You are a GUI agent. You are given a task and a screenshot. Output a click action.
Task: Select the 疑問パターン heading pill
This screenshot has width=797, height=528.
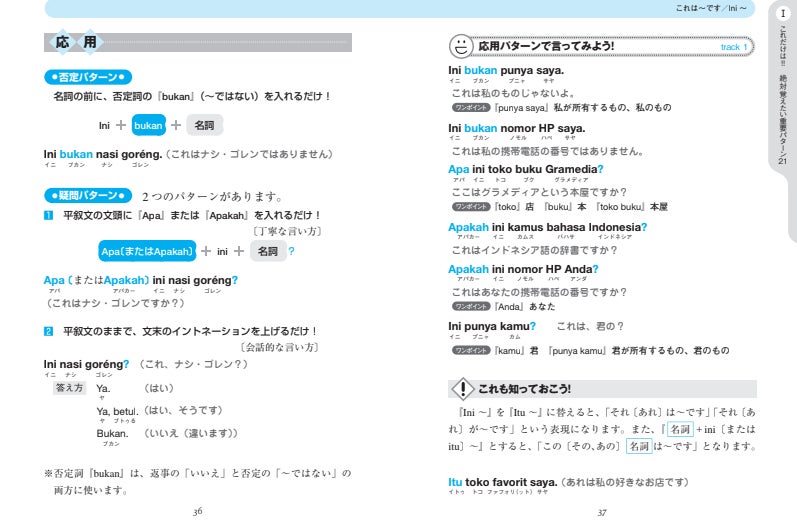88,196
